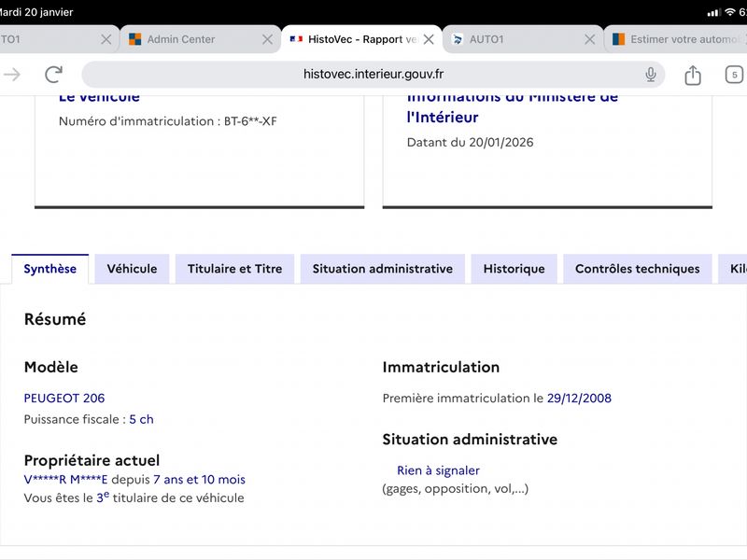Close the second AUTO1 tab
This screenshot has height=560, width=747.
click(x=589, y=39)
